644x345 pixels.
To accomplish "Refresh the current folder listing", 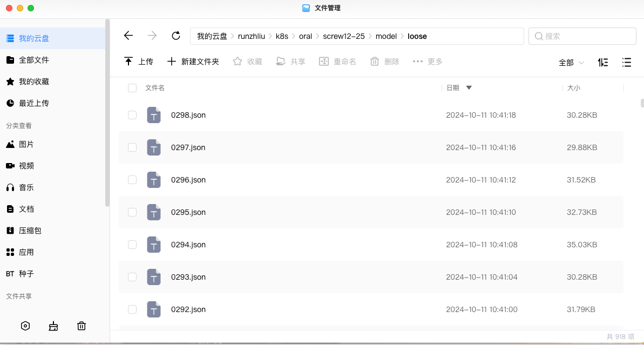I will pyautogui.click(x=176, y=36).
